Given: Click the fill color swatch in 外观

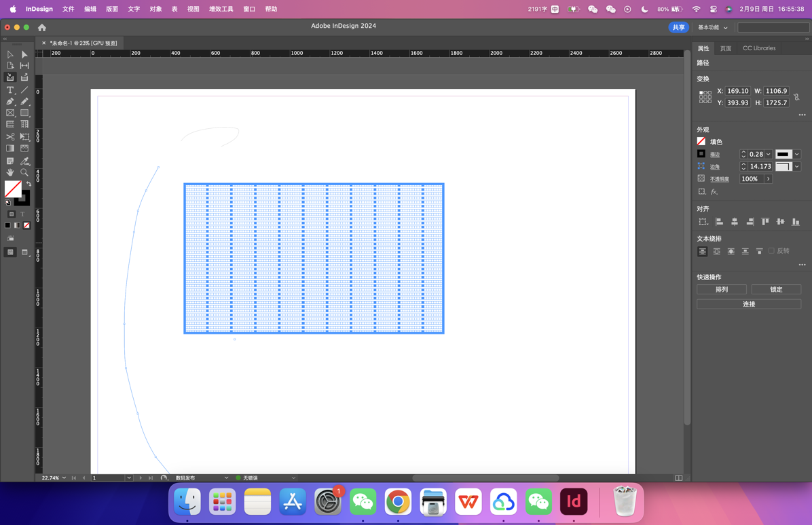Looking at the screenshot, I should [x=701, y=141].
